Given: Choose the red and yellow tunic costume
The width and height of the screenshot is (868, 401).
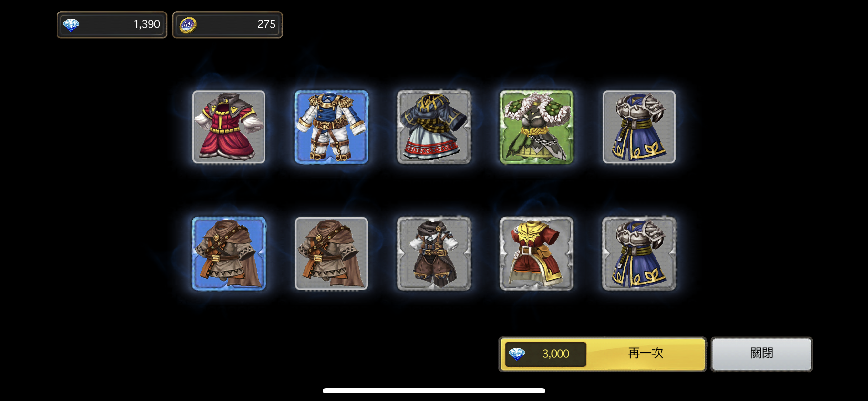Looking at the screenshot, I should tap(536, 254).
